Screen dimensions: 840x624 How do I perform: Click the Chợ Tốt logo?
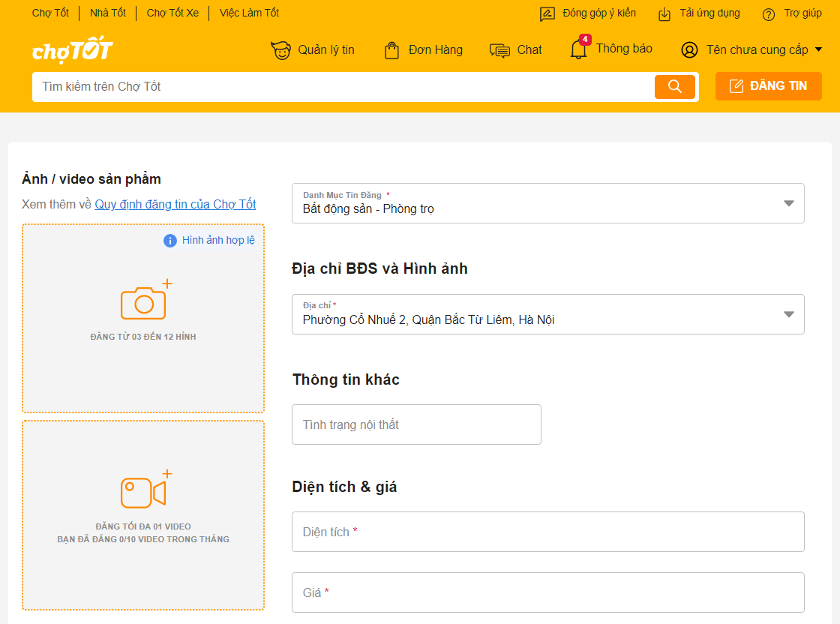coord(72,50)
